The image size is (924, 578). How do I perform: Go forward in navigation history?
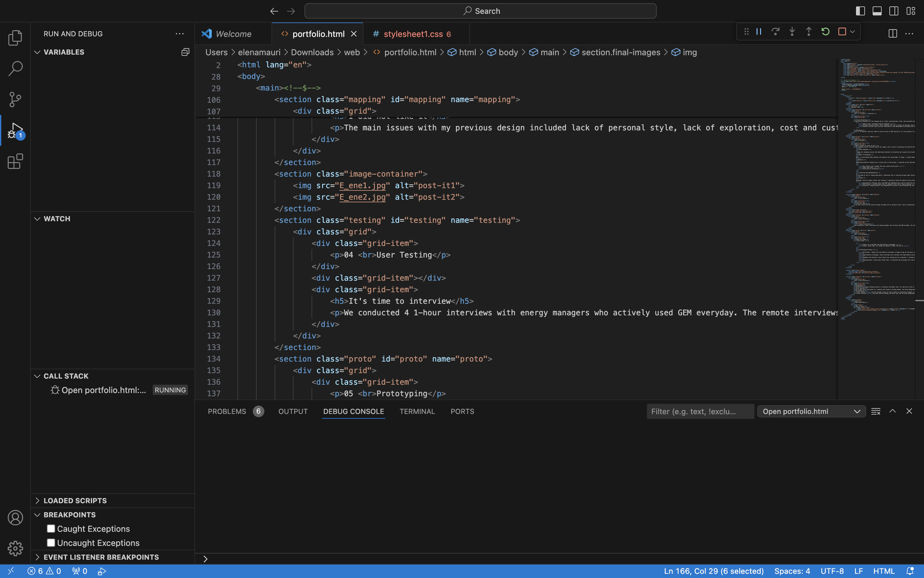coord(291,11)
